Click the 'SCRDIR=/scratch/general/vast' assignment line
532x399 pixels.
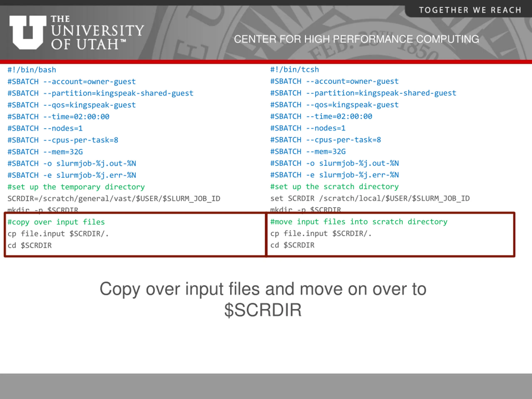(x=114, y=199)
